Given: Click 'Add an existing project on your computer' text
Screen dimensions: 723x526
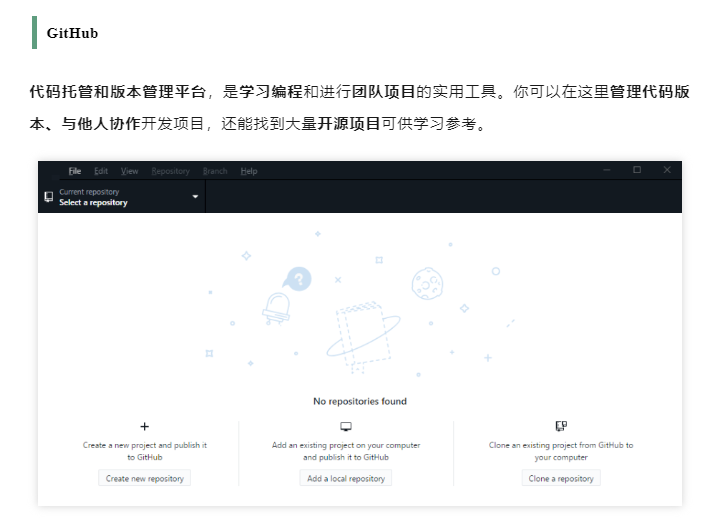Looking at the screenshot, I should click(346, 445).
